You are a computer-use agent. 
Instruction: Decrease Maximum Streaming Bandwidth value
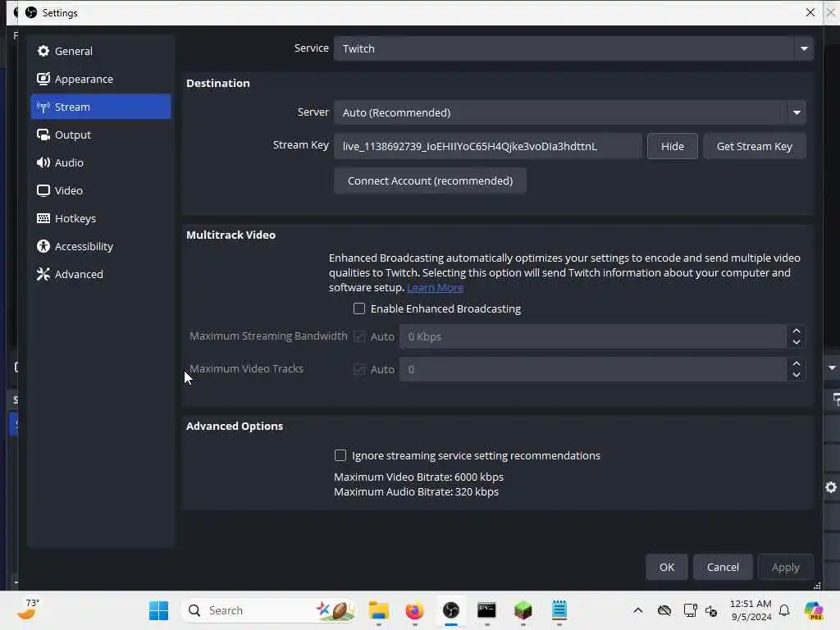click(x=797, y=342)
